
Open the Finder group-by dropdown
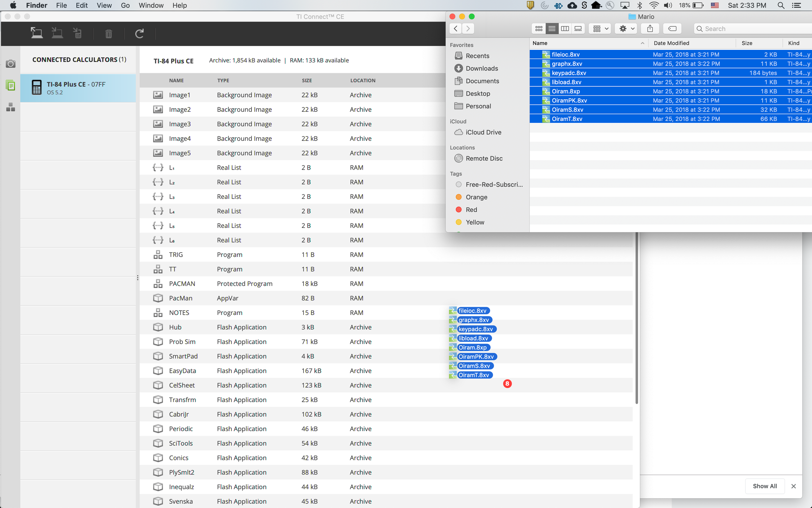(x=600, y=28)
